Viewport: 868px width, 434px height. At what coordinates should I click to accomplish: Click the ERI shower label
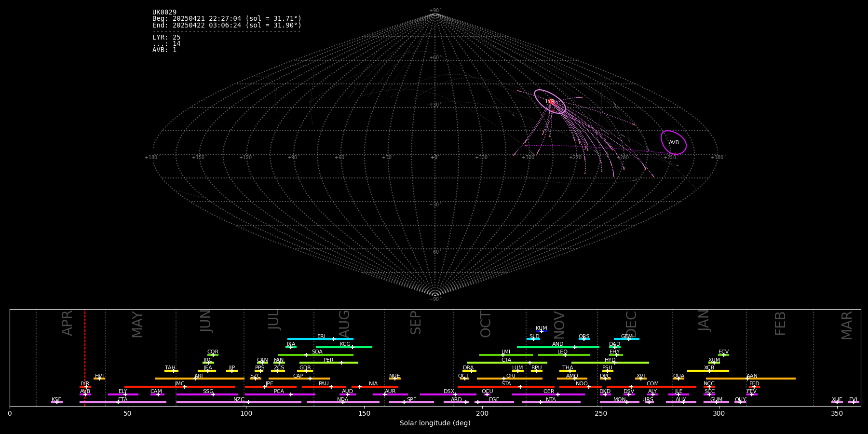point(321,337)
